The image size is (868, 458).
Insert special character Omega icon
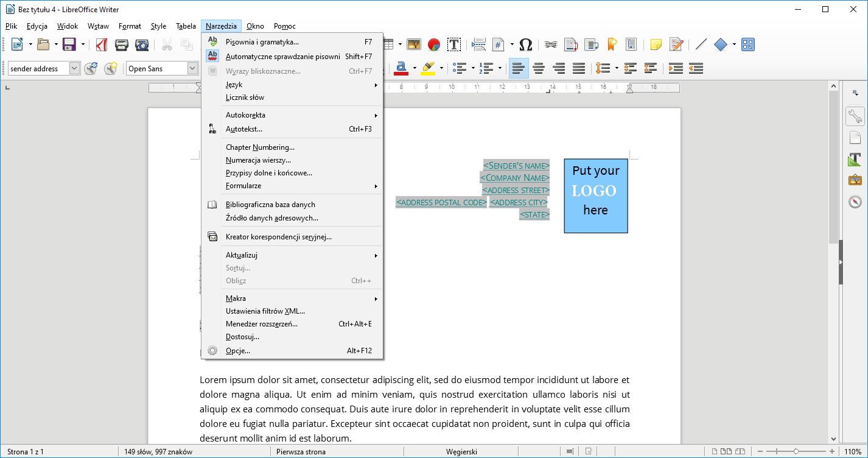[x=526, y=44]
